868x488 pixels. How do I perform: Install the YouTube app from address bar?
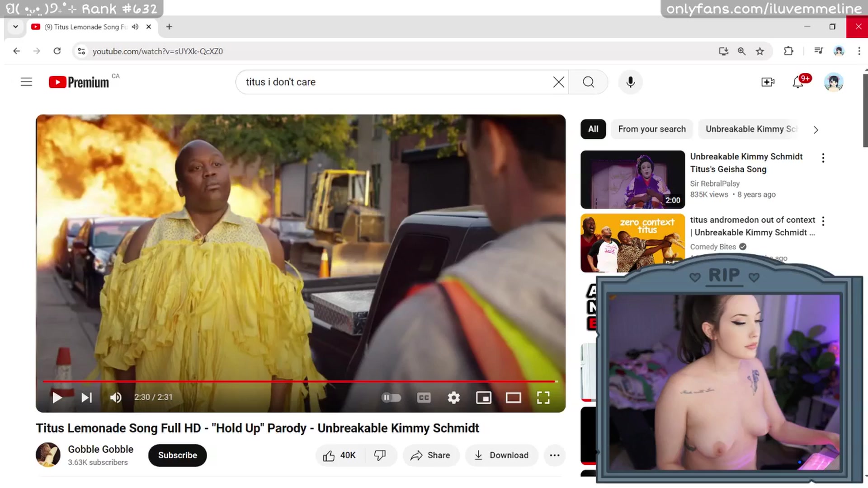click(x=723, y=51)
